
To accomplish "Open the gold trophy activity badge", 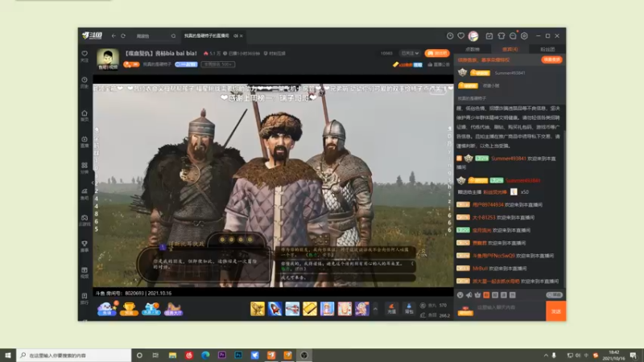I will tap(129, 309).
